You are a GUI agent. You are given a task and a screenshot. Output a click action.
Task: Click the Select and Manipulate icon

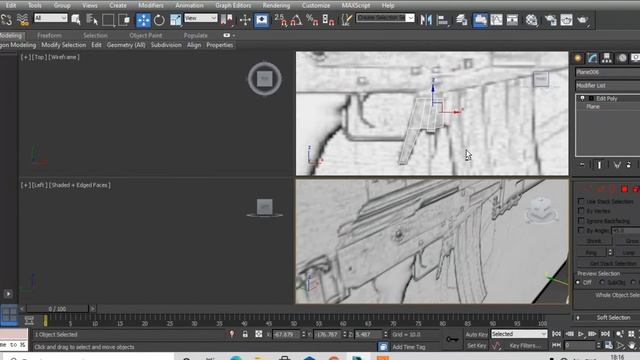[245, 20]
